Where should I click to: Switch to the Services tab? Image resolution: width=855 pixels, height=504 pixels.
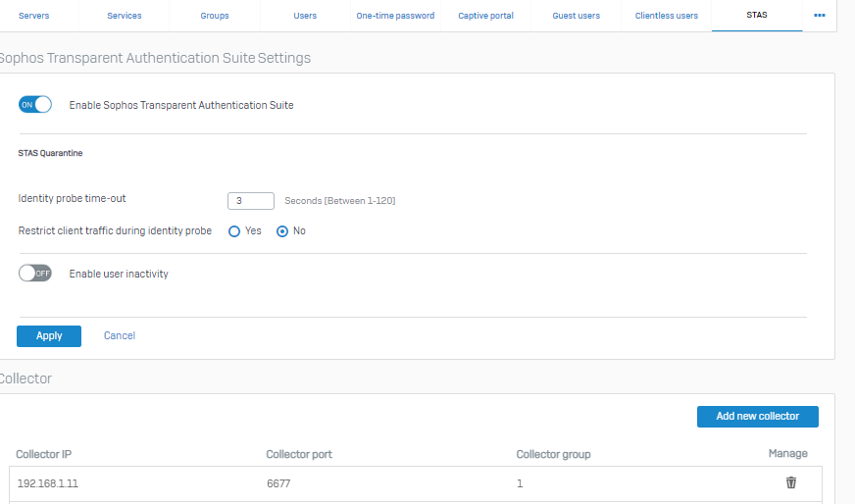click(x=125, y=16)
